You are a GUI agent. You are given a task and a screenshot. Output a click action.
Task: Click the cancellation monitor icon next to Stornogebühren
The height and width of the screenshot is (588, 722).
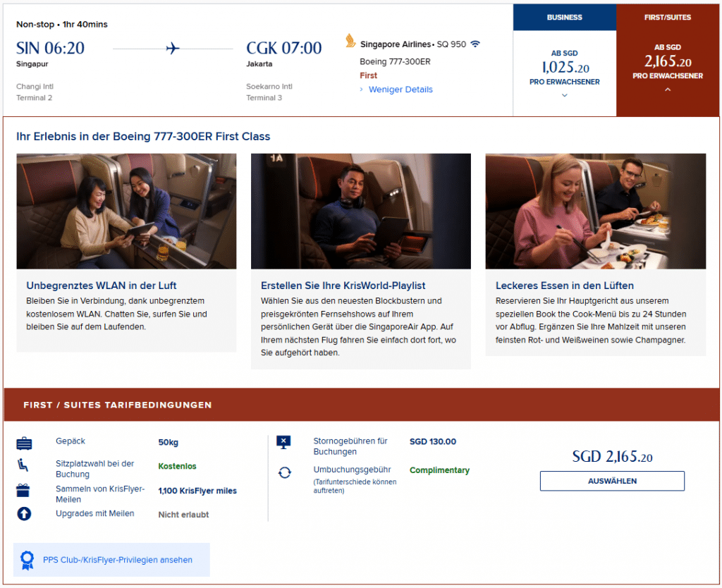click(283, 443)
